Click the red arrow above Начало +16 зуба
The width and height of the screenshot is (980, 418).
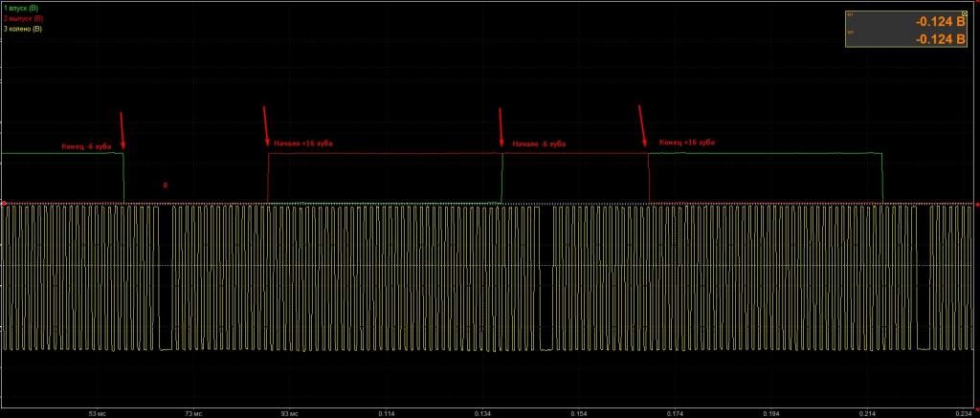(266, 127)
